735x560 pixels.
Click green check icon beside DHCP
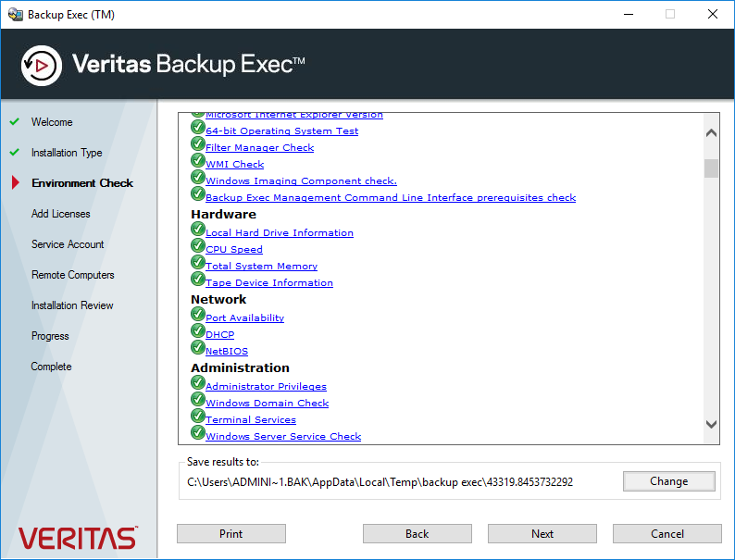[x=198, y=330]
